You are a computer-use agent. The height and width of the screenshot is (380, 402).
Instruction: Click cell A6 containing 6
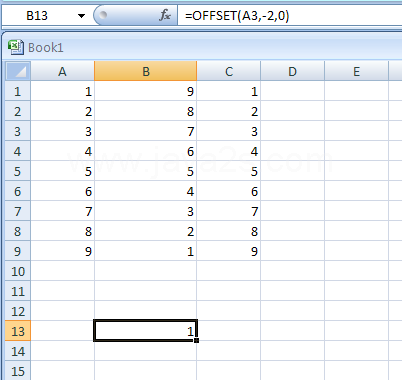pyautogui.click(x=63, y=191)
